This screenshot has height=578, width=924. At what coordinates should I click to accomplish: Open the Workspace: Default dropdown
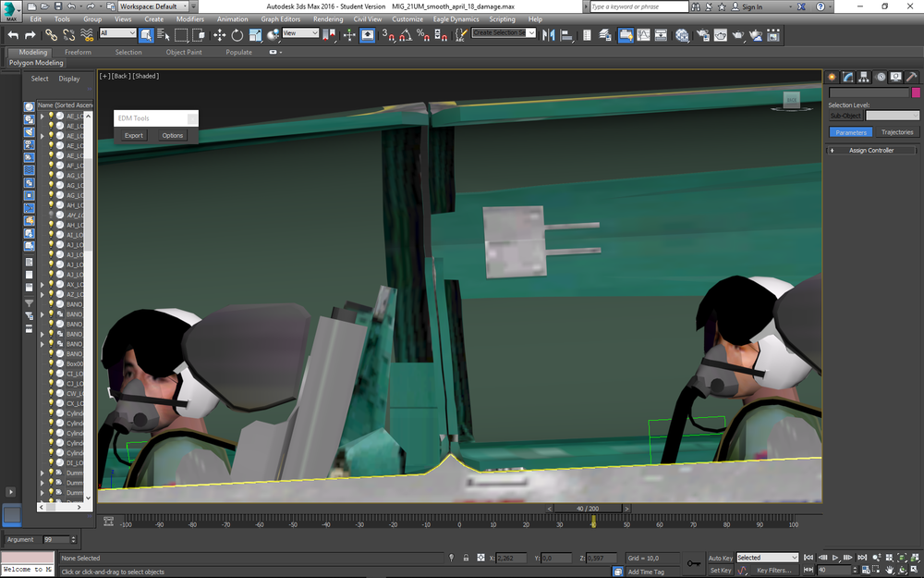point(153,6)
